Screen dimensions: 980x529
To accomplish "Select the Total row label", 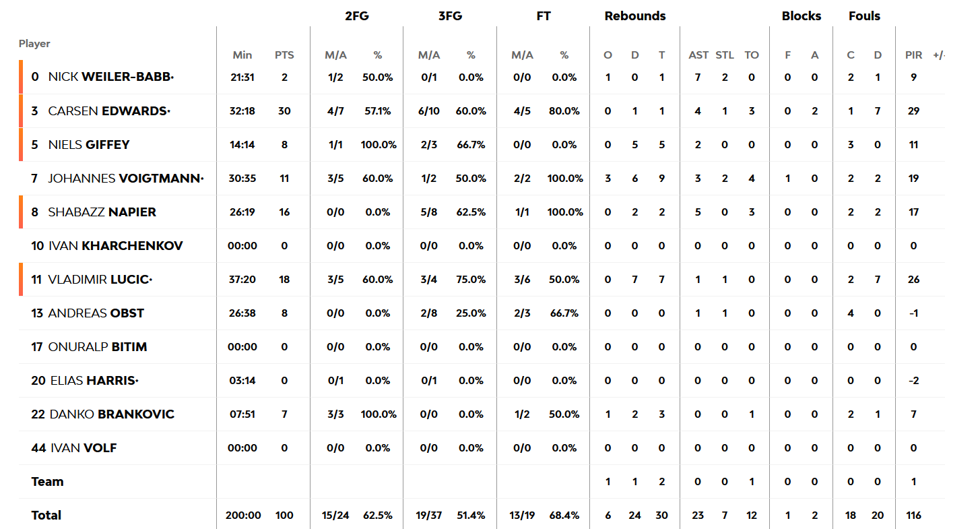I will pos(46,516).
